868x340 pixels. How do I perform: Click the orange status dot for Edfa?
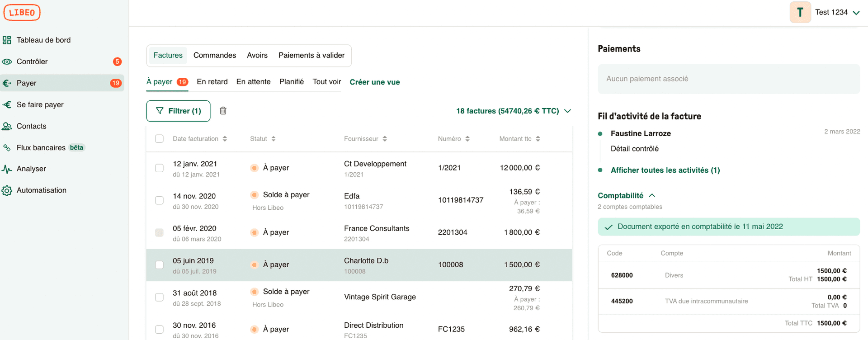(255, 195)
